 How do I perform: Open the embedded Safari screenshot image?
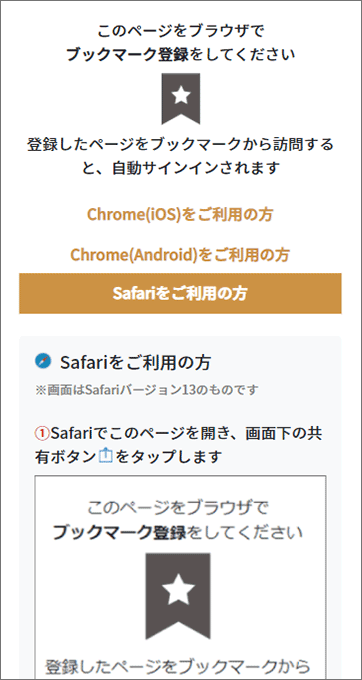click(x=180, y=577)
